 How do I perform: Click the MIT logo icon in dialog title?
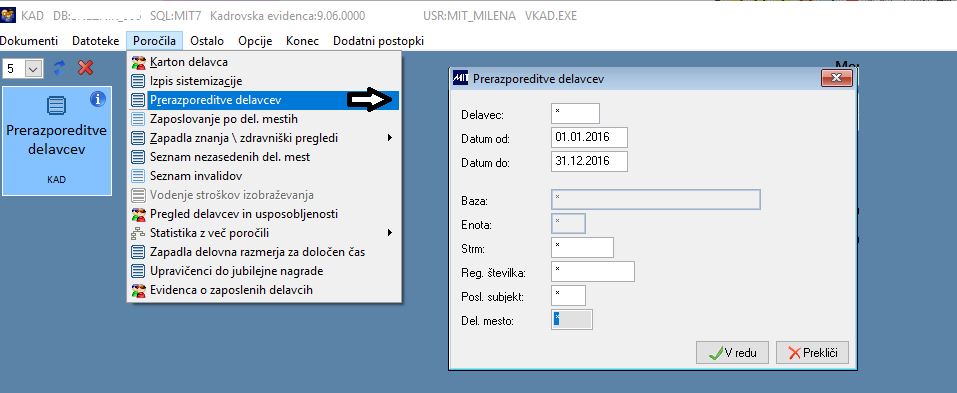click(x=461, y=78)
